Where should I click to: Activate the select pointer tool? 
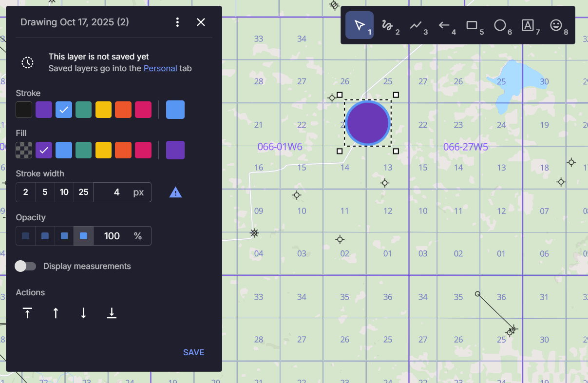(360, 25)
